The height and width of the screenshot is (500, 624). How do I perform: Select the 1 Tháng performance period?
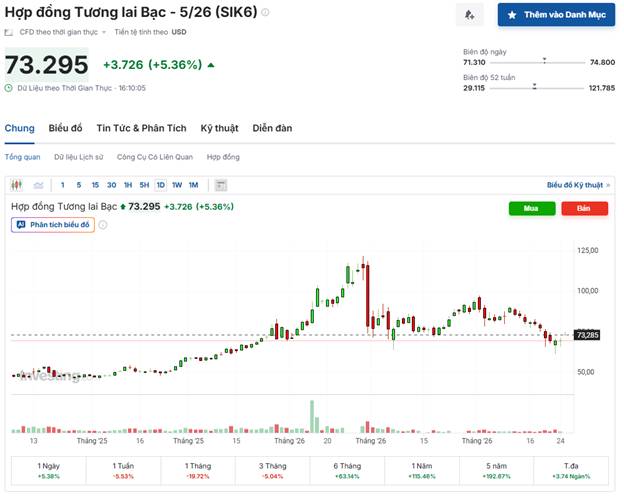[198, 471]
